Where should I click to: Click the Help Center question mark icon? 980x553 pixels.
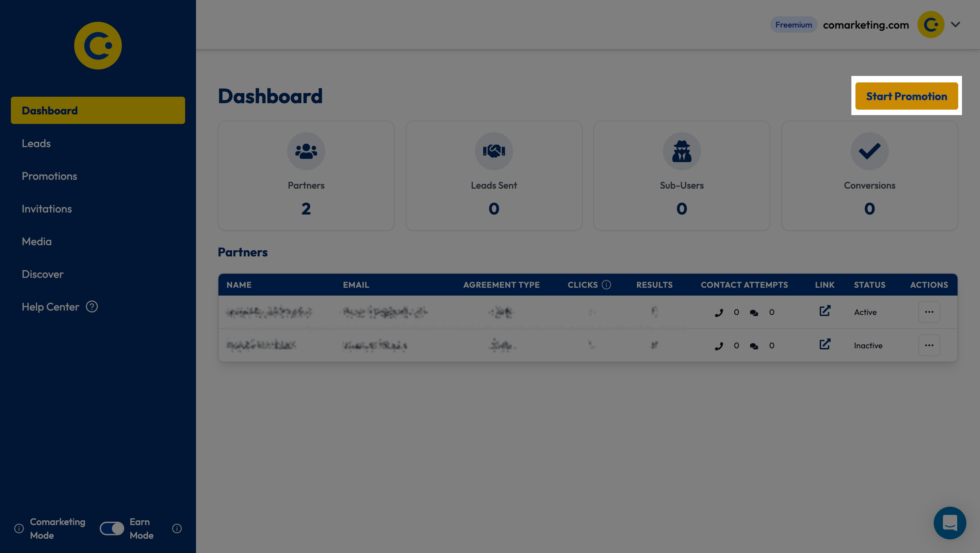coord(92,306)
